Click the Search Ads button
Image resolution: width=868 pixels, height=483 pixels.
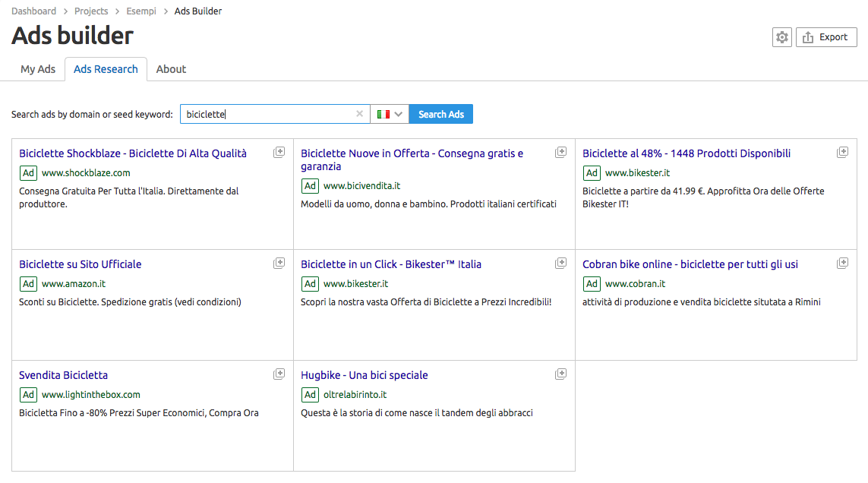(440, 113)
